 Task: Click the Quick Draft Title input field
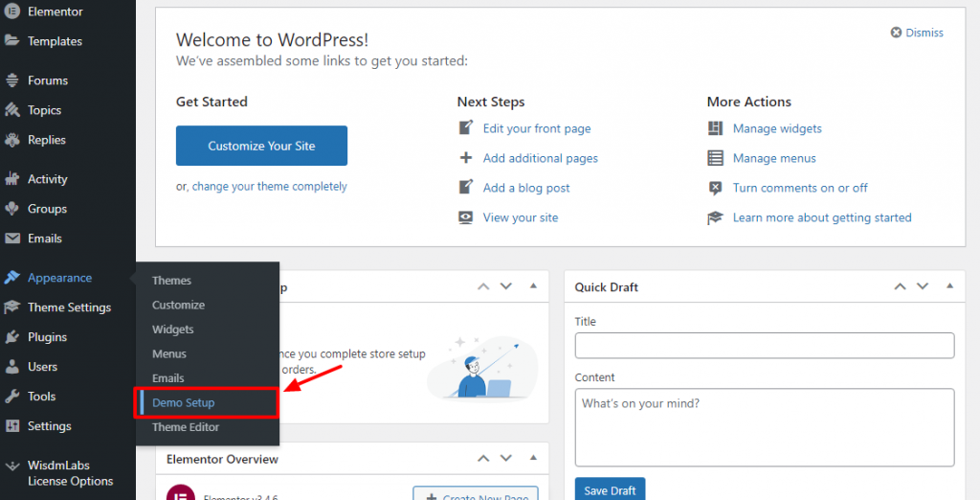765,346
